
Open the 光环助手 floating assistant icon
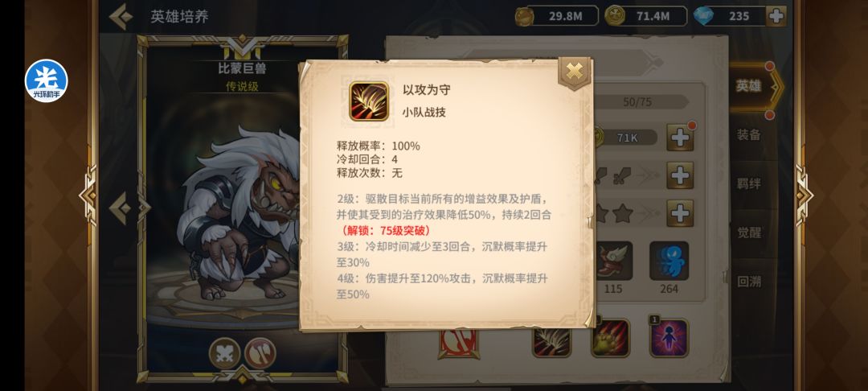(x=46, y=81)
